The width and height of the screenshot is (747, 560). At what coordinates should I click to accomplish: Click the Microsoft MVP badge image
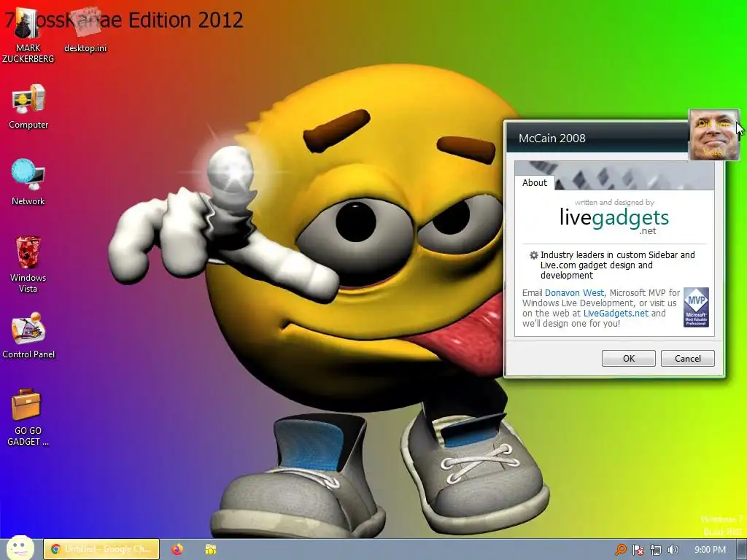[696, 307]
